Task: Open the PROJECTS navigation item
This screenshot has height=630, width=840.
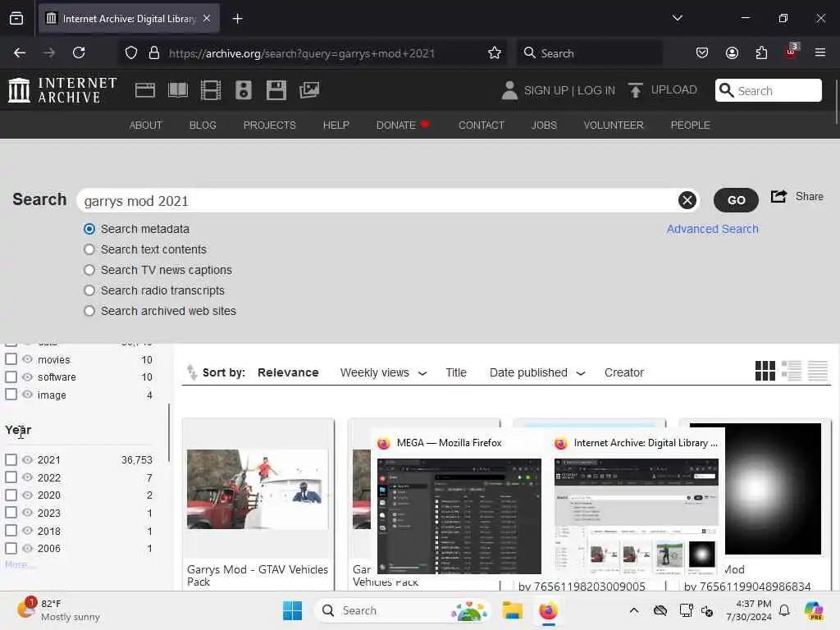Action: [269, 125]
